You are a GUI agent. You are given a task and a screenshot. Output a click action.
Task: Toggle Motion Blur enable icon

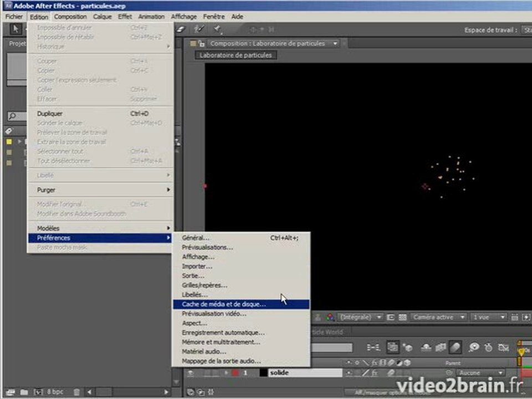(455, 347)
